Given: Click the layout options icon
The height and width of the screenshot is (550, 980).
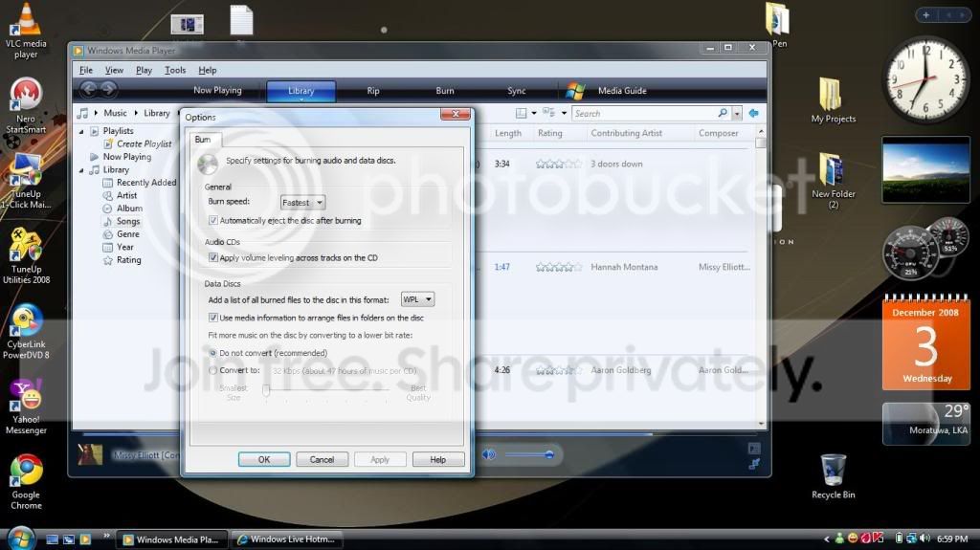Looking at the screenshot, I should (x=521, y=113).
